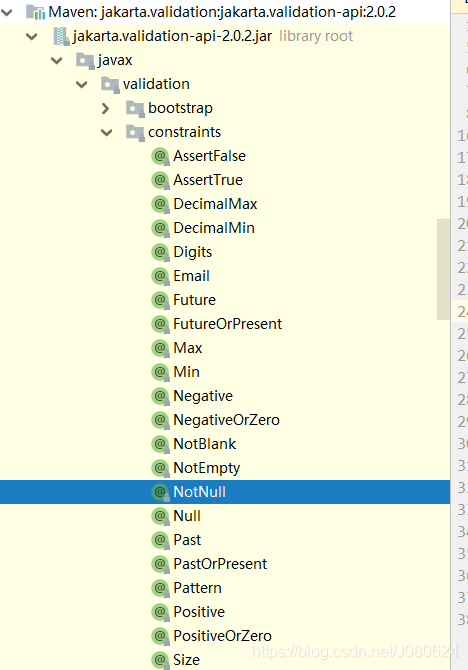Click the annotation icon beside AssertFalse
Screen dimensions: 468x670
pos(160,156)
